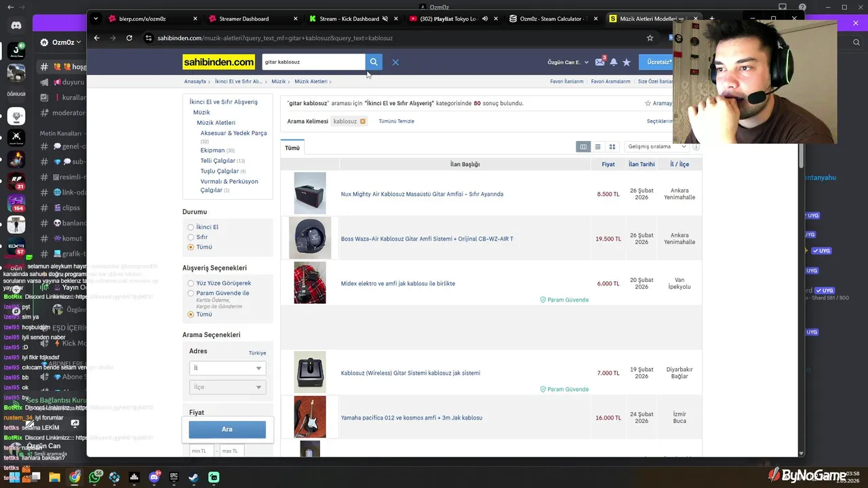Click 'Tümünü Temizle' link
Image resolution: width=868 pixels, height=488 pixels.
coord(396,121)
